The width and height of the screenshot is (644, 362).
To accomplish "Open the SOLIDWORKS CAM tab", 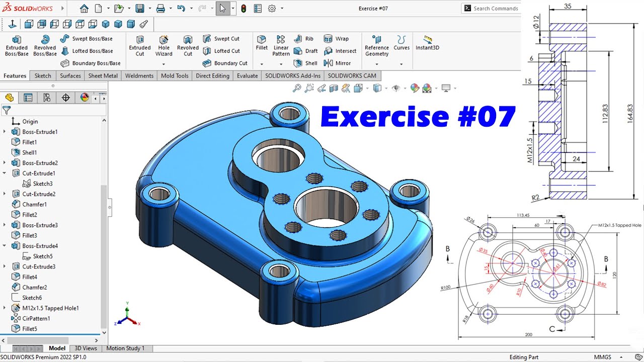I will pos(352,76).
